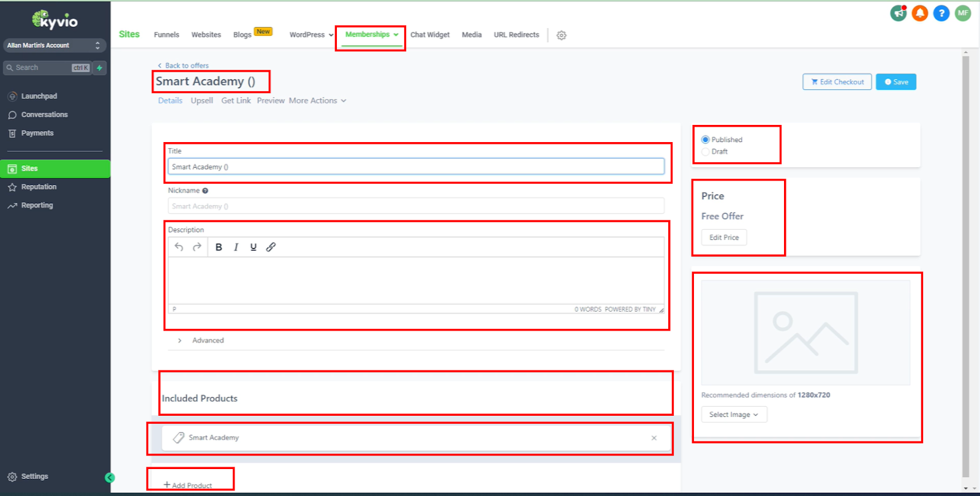This screenshot has height=496, width=980.
Task: Insert a link in the description
Action: (x=271, y=247)
